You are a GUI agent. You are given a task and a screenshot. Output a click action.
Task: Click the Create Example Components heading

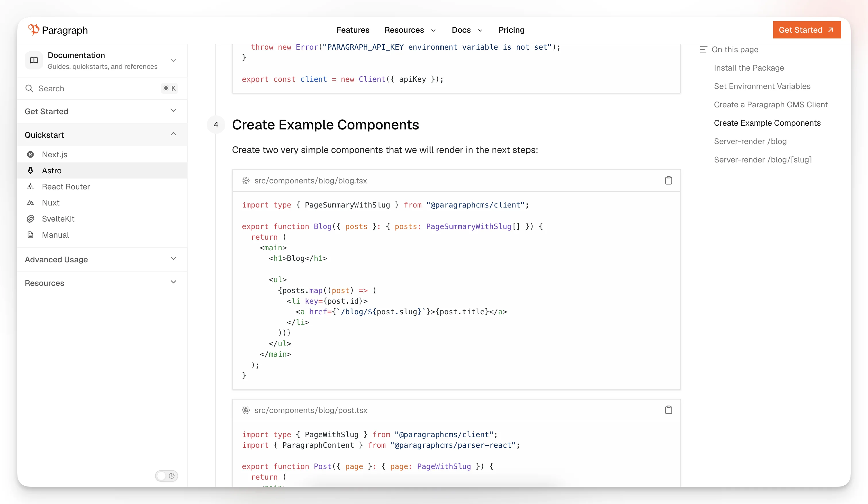tap(325, 125)
